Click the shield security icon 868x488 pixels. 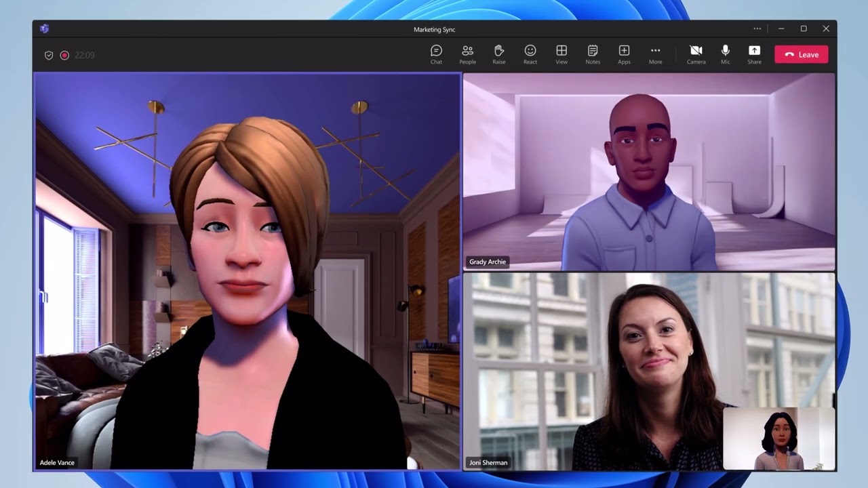[x=49, y=55]
